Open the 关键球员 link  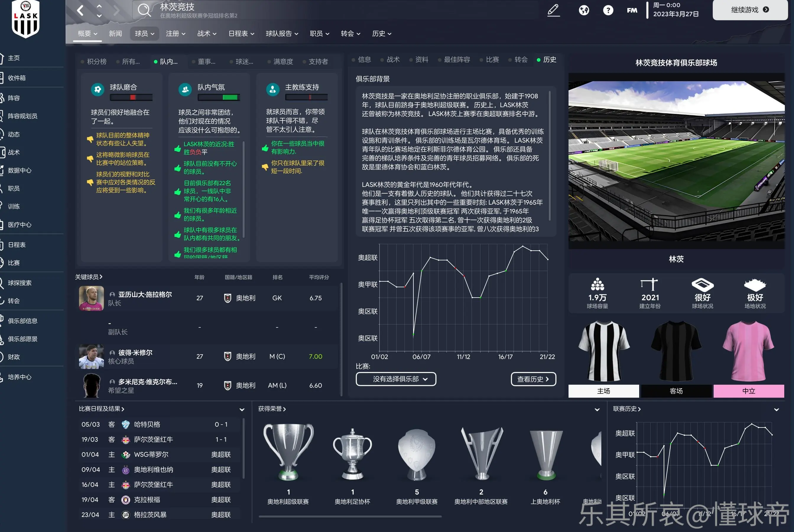[88, 277]
